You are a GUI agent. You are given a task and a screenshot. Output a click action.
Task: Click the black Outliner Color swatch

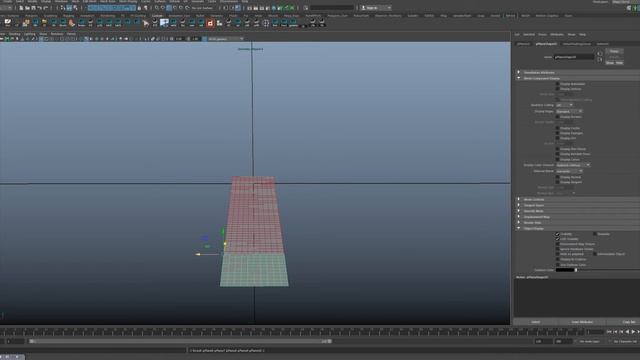[x=565, y=270]
